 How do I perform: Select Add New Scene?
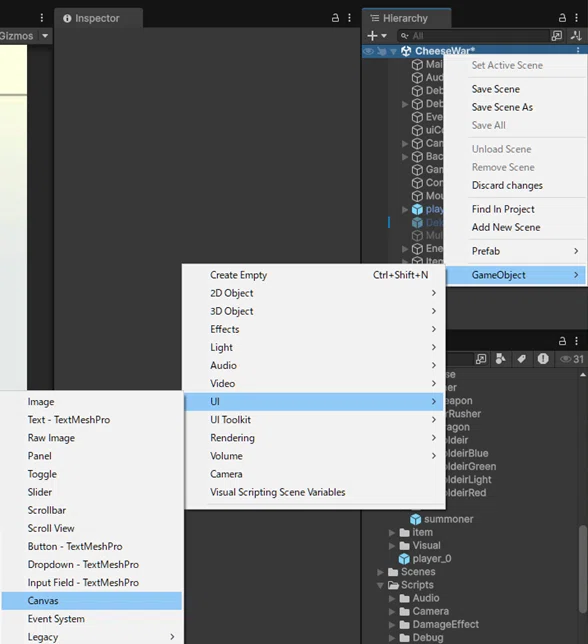506,227
